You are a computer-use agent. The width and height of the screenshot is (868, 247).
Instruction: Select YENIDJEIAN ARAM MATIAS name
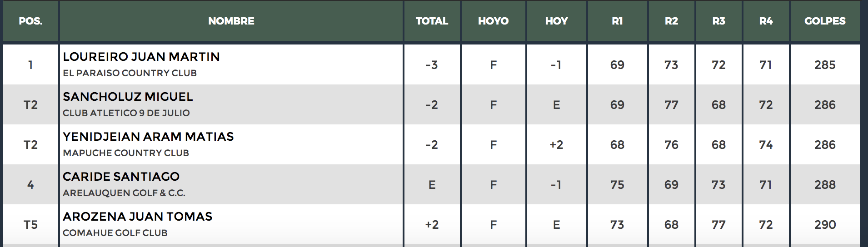(x=148, y=137)
